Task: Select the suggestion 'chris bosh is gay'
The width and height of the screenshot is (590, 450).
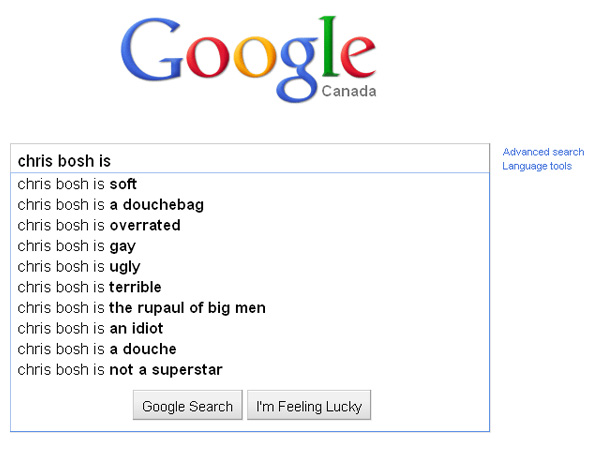Action: pos(250,246)
